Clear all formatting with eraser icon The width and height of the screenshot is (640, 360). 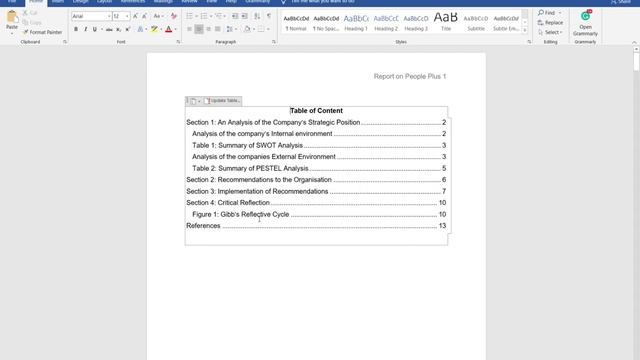click(174, 16)
